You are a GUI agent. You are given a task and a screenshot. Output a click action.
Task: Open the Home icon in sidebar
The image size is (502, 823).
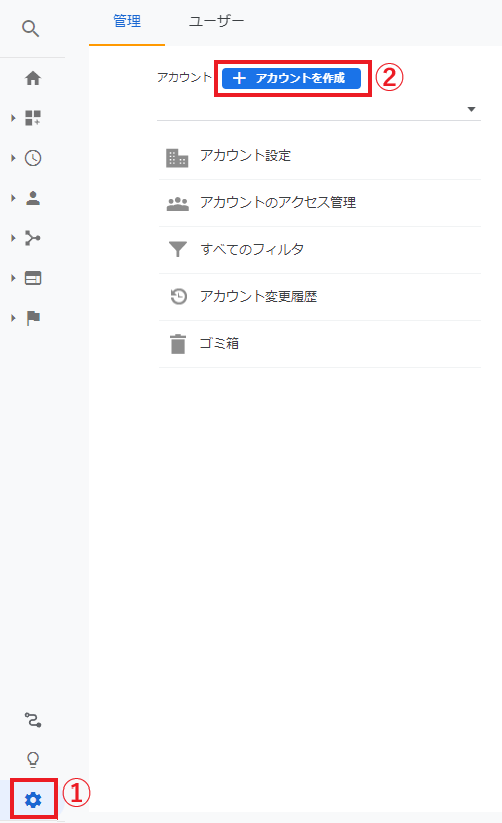[33, 78]
